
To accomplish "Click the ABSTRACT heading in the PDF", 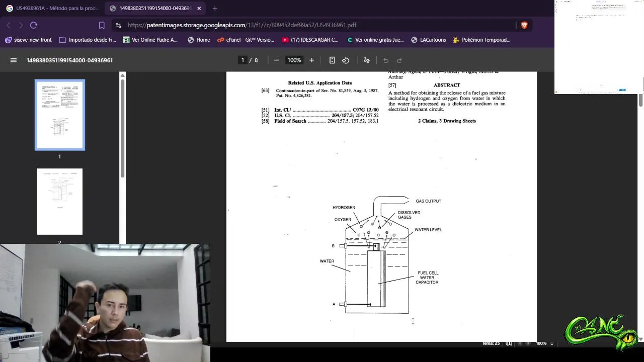I will (x=447, y=85).
